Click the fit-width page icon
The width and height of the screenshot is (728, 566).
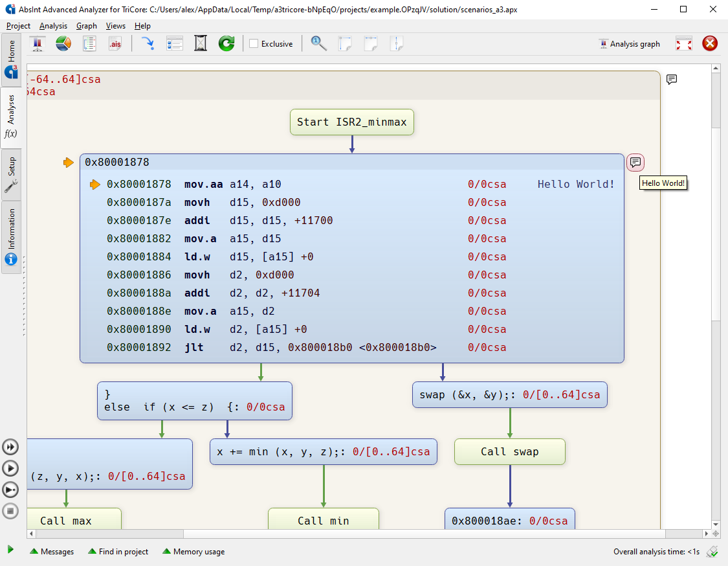(371, 43)
